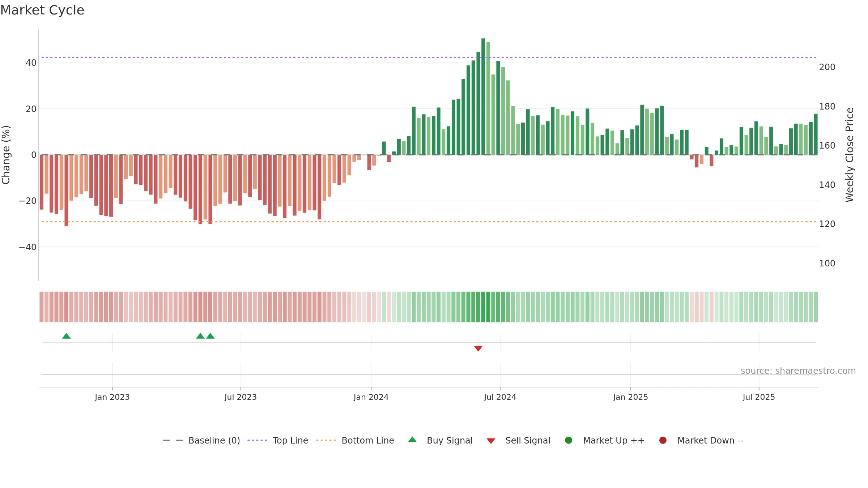
Task: Click the green Buy Signal triangle in legend
Action: click(x=412, y=440)
